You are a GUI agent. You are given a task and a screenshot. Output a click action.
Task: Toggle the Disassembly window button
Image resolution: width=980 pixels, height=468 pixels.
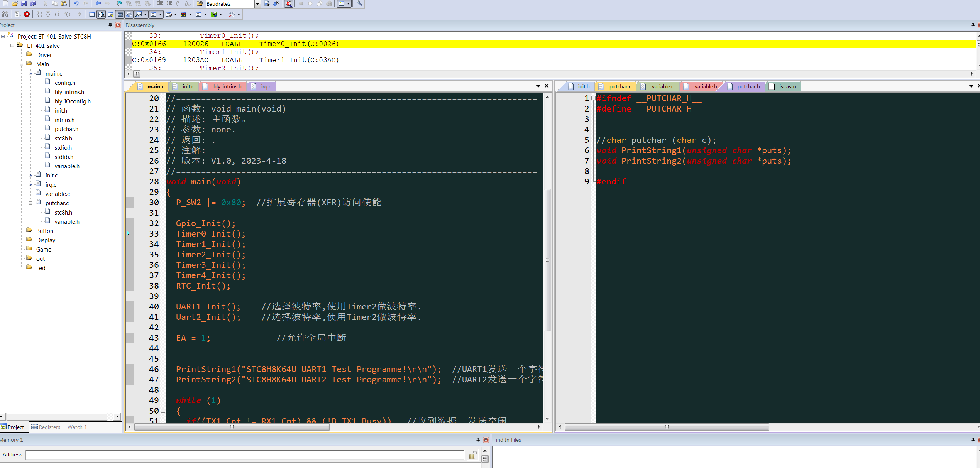tap(102, 14)
